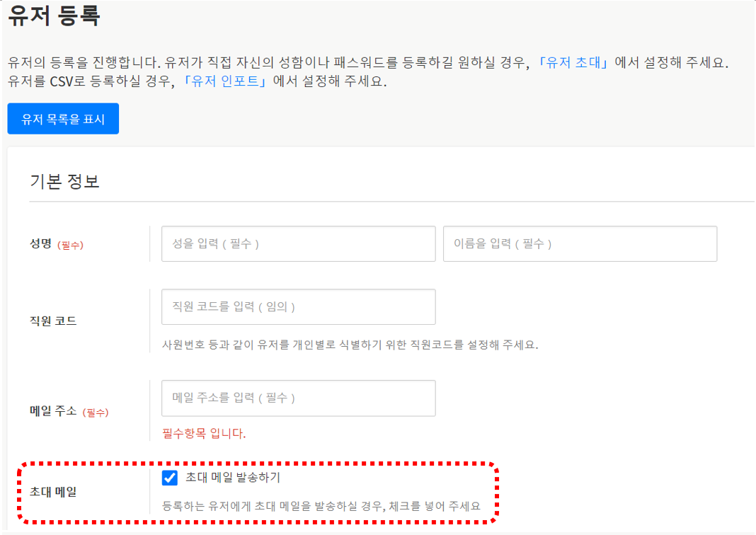Click the 초대 메일 발송하기 checkbox label text
The image size is (756, 535).
[x=232, y=478]
